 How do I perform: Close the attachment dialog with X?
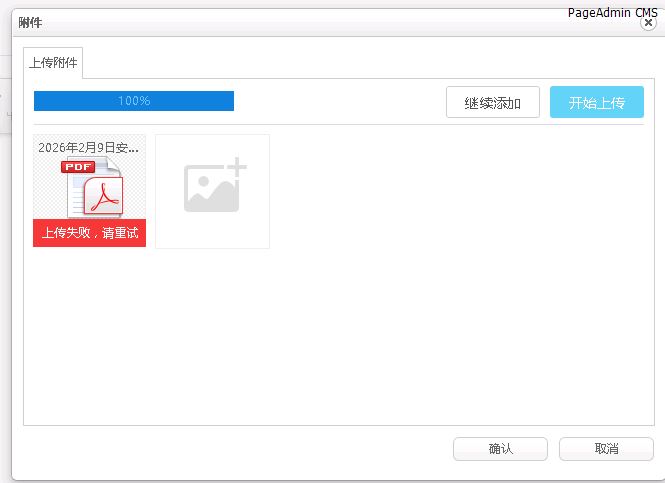tap(648, 23)
